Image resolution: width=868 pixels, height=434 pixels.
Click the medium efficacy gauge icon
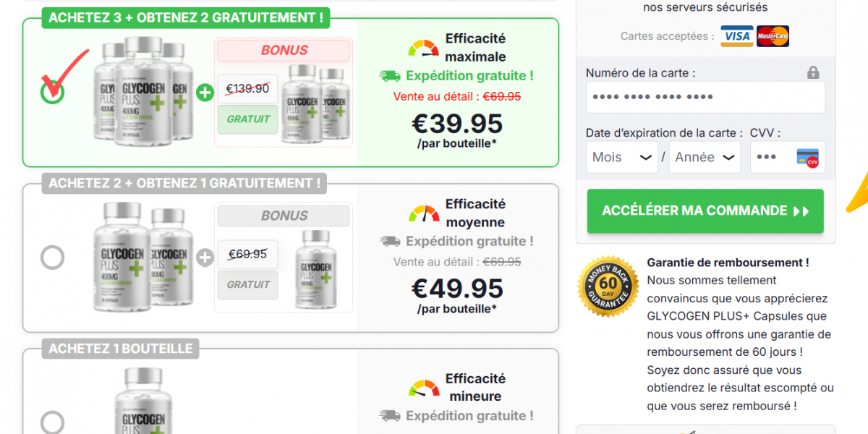[423, 213]
